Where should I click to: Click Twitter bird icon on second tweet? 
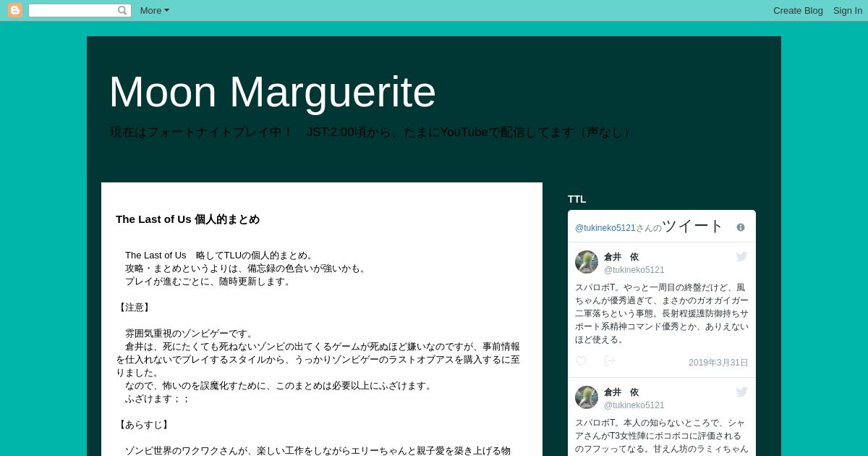click(x=741, y=392)
